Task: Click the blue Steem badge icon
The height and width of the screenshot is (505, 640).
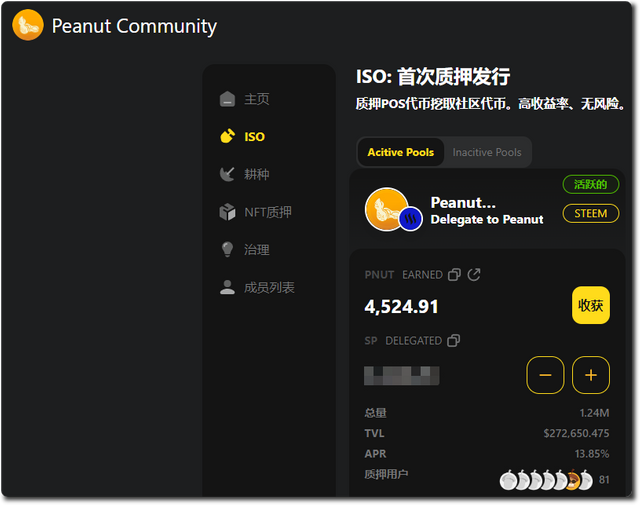Action: [410, 219]
